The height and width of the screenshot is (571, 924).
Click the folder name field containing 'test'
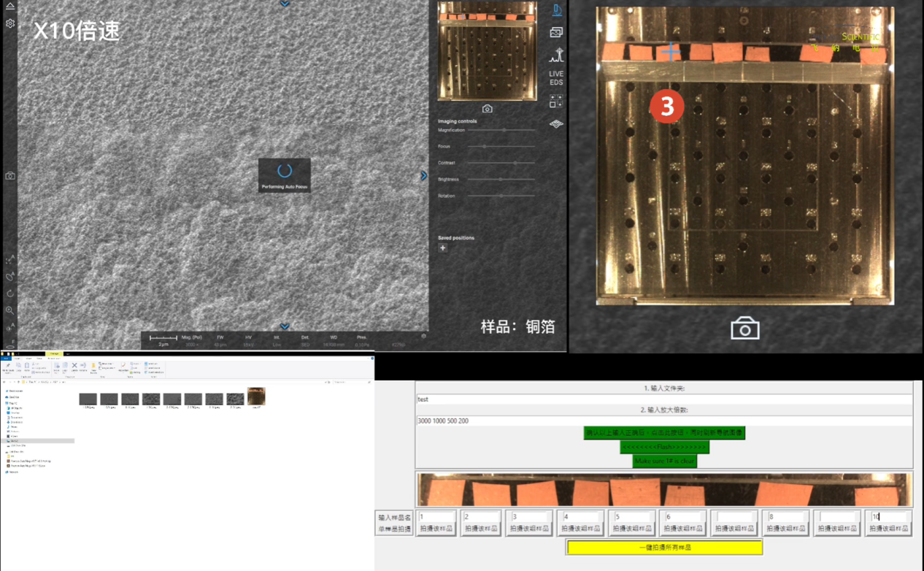tap(664, 399)
